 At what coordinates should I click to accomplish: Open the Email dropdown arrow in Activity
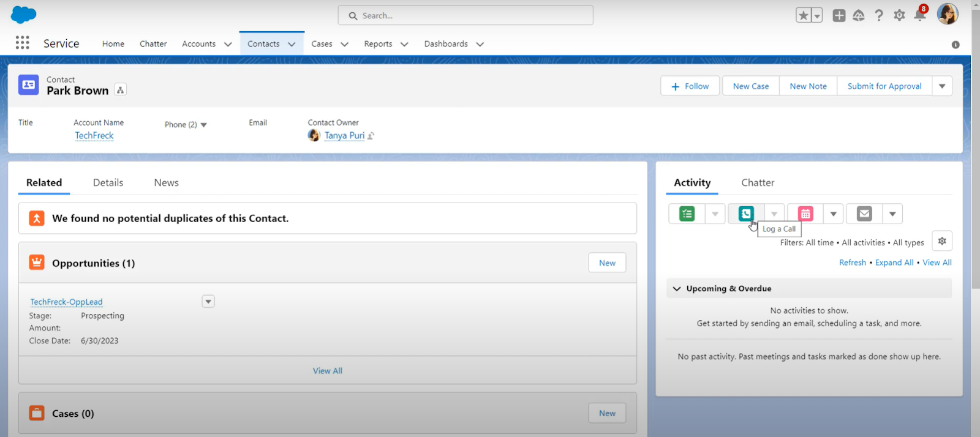(892, 214)
